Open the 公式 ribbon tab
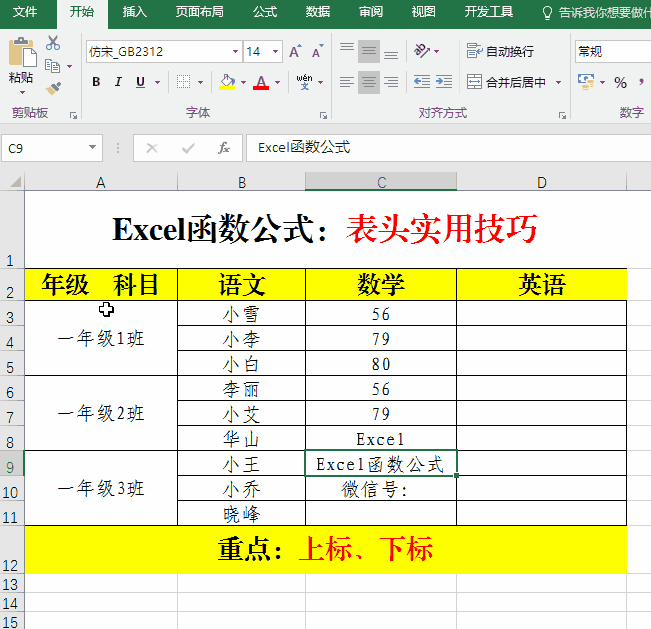651x629 pixels. click(265, 12)
